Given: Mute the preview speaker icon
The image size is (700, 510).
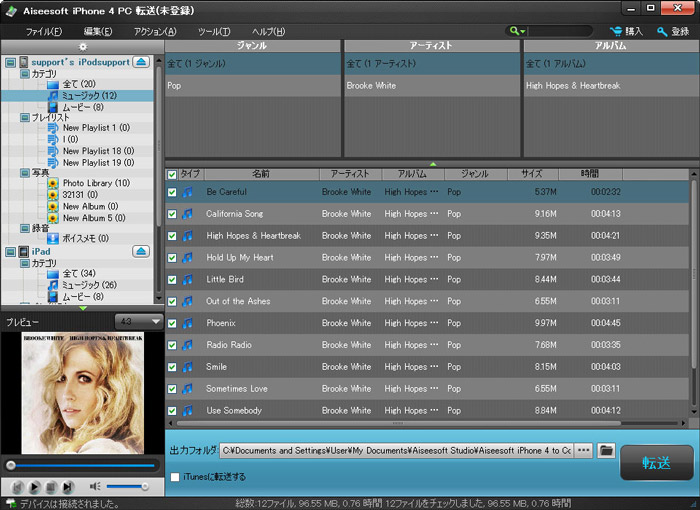Looking at the screenshot, I should tap(95, 486).
